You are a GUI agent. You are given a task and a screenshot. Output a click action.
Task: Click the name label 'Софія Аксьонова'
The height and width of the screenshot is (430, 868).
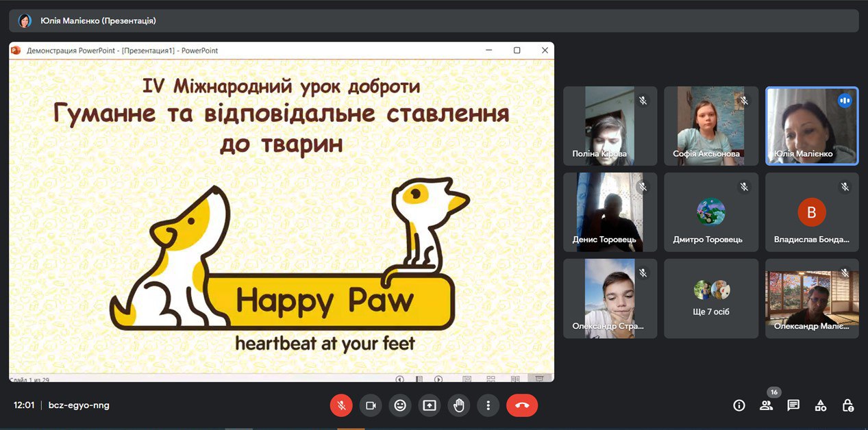(x=706, y=154)
